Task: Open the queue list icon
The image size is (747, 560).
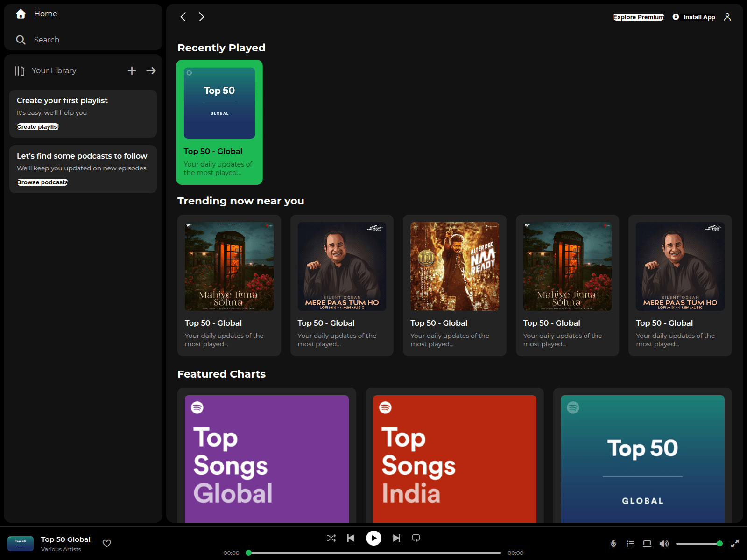Action: point(630,544)
